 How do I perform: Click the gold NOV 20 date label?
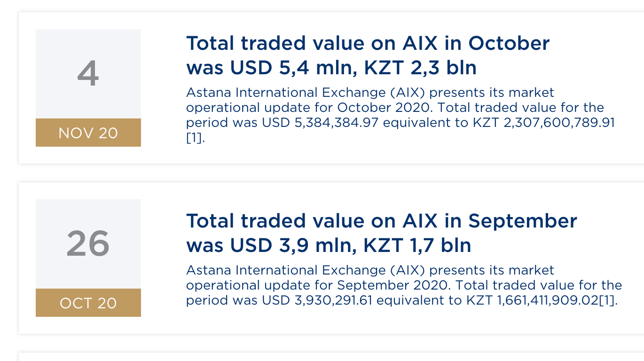(x=88, y=133)
